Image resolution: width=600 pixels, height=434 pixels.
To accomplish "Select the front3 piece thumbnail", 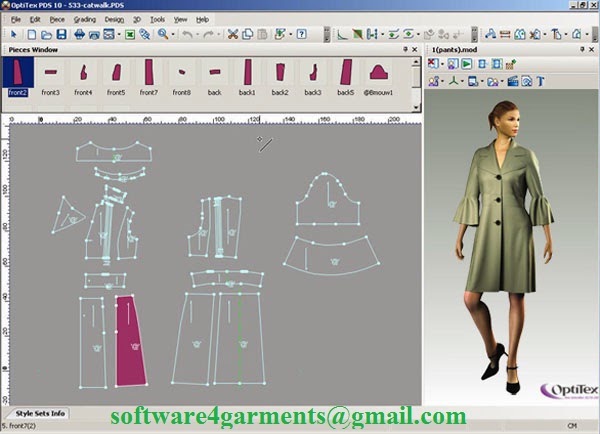I will pos(51,77).
